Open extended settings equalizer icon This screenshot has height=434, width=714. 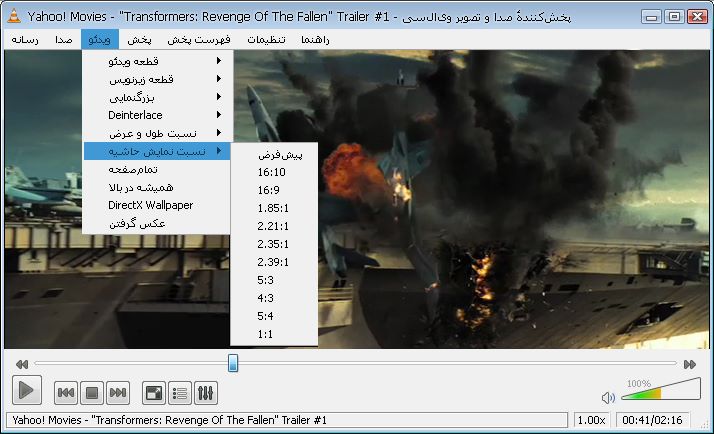(206, 393)
